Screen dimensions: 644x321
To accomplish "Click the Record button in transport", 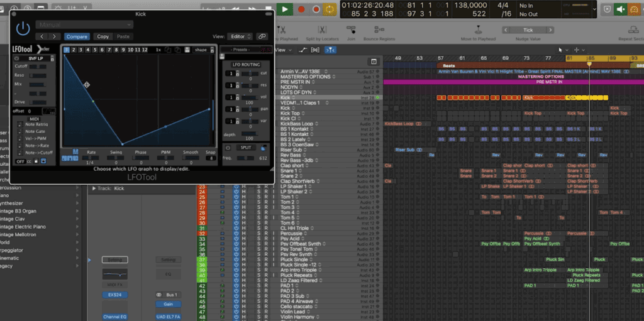I will (x=301, y=9).
